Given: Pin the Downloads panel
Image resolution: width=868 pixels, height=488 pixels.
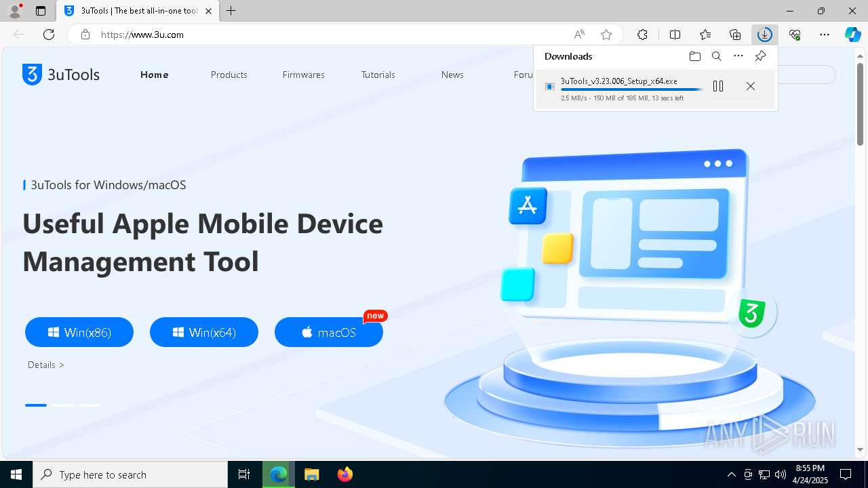Looking at the screenshot, I should [760, 56].
